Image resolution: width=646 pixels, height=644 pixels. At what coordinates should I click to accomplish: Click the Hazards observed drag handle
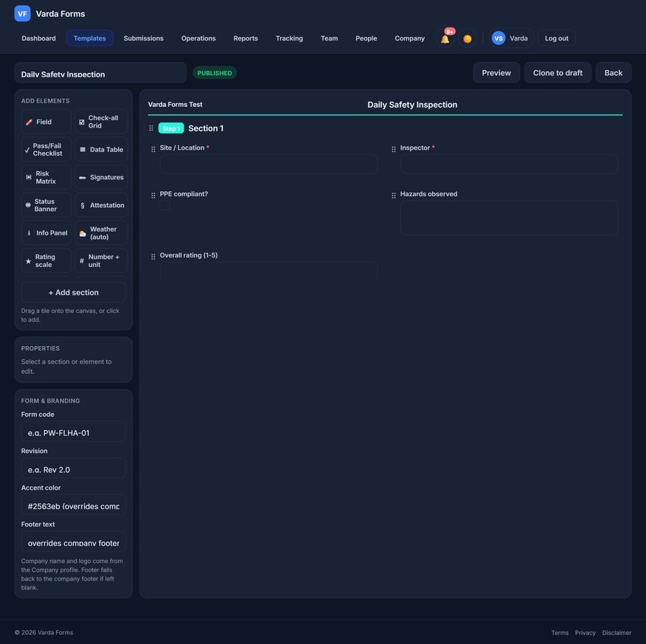click(394, 195)
